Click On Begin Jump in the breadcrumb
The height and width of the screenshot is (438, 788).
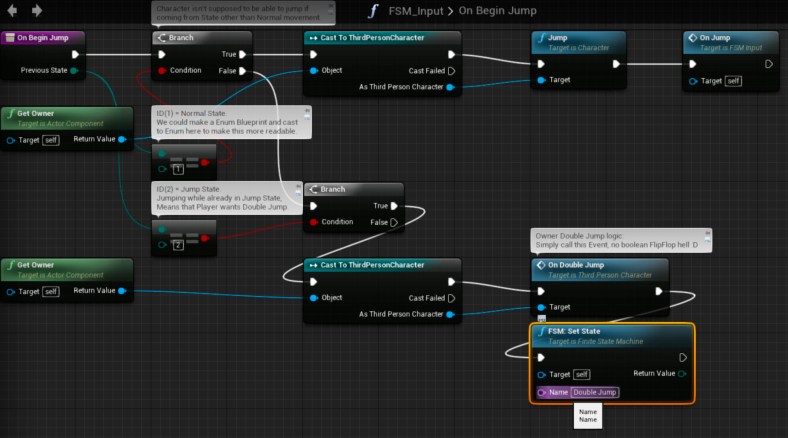(x=500, y=11)
